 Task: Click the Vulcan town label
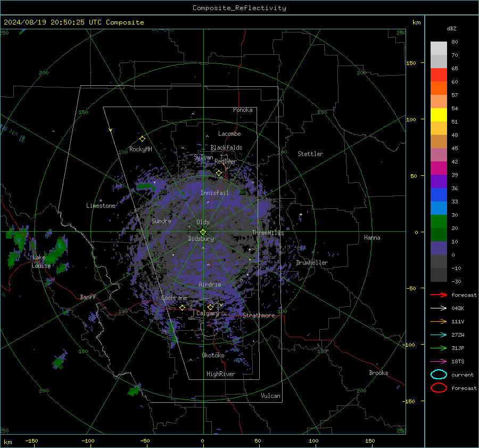pos(270,396)
